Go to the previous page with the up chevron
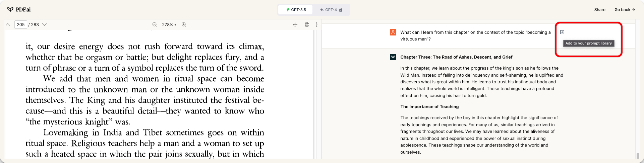Viewport: 644px width, 163px height. click(x=8, y=24)
